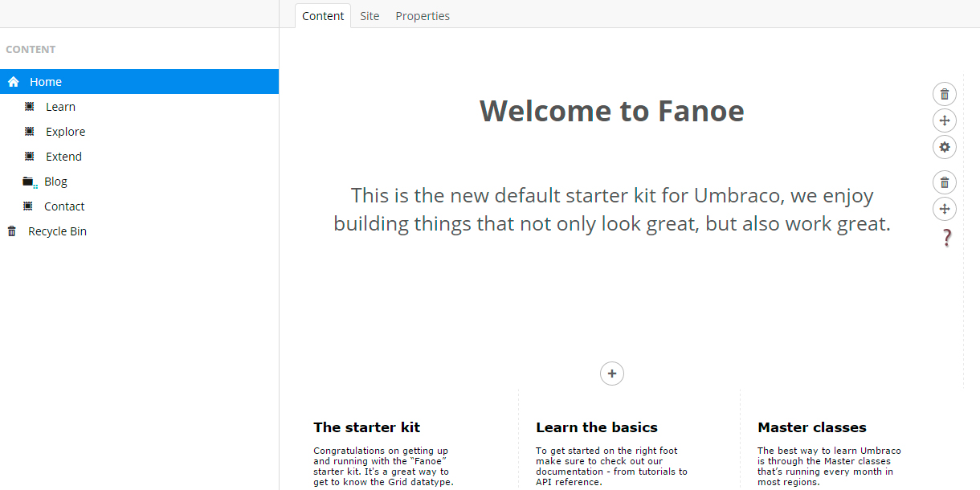
Task: Click the lower trash delete icon
Action: click(x=945, y=182)
